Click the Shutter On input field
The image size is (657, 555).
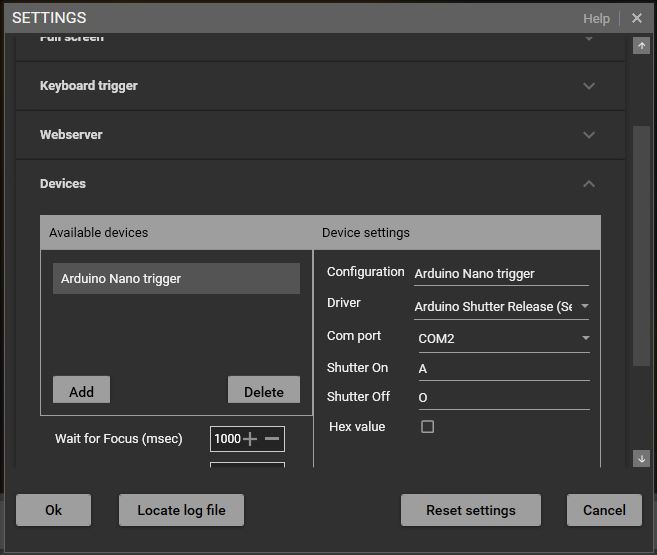[x=502, y=368]
